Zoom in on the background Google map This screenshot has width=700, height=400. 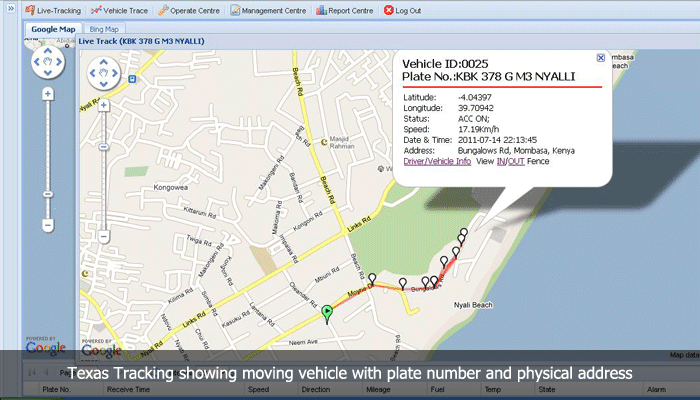(48, 94)
